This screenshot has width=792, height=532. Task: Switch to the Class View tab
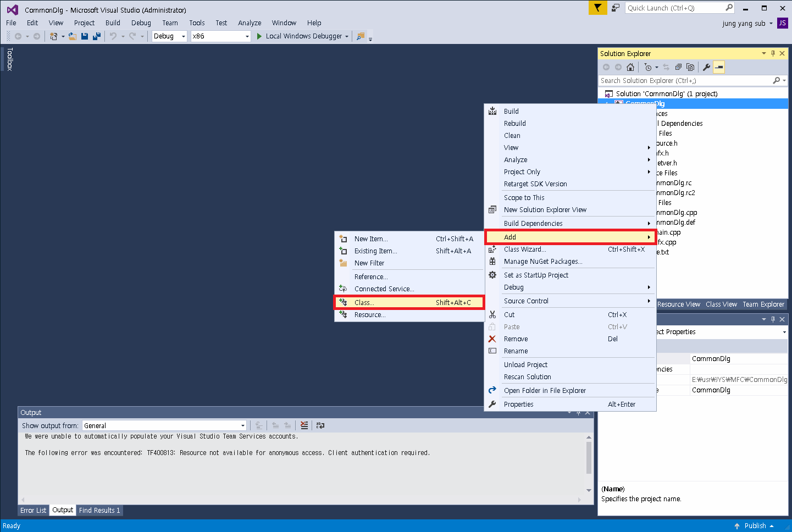721,304
